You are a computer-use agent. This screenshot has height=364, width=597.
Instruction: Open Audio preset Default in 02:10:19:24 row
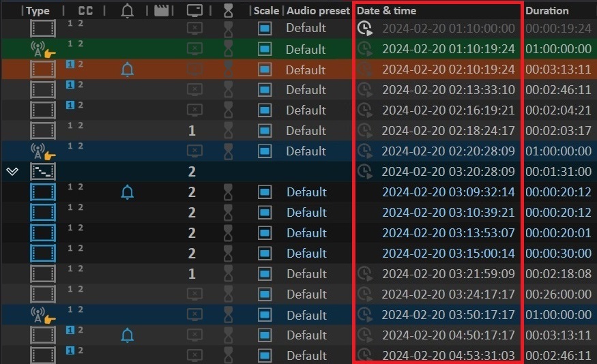point(306,70)
